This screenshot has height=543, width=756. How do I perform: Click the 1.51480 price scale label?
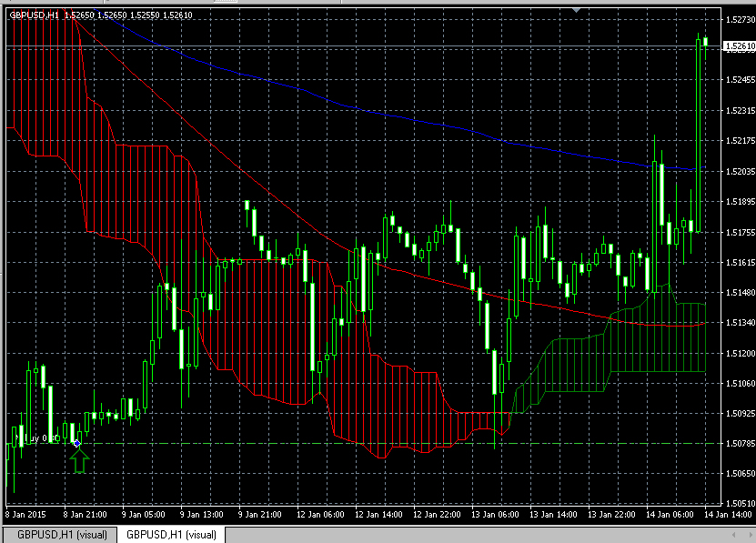(x=741, y=292)
